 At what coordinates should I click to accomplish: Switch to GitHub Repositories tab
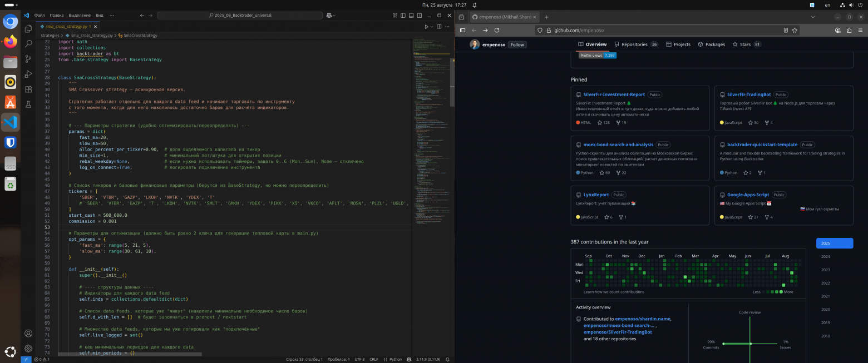[636, 44]
